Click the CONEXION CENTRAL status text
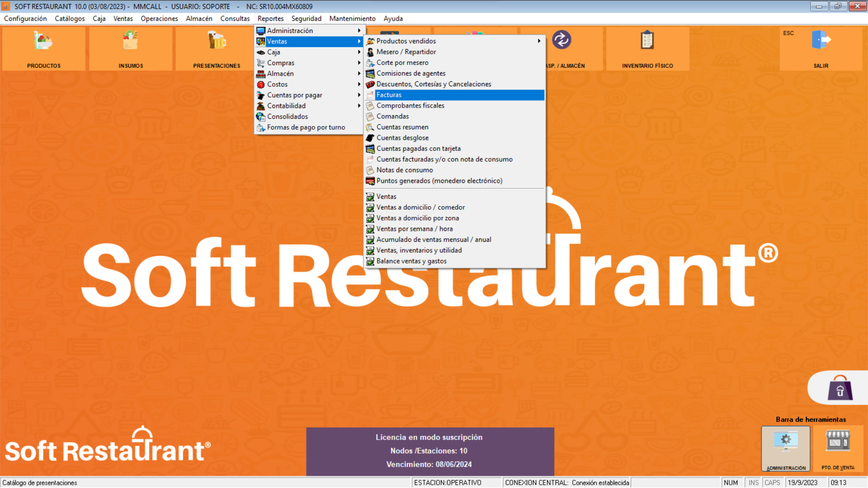 click(x=567, y=483)
